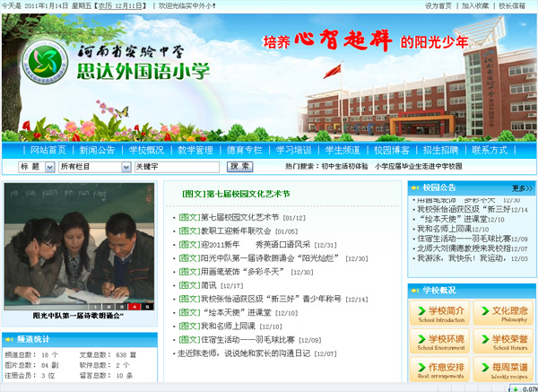
Task: Click the zoom icon in status bar
Action: 510,388
